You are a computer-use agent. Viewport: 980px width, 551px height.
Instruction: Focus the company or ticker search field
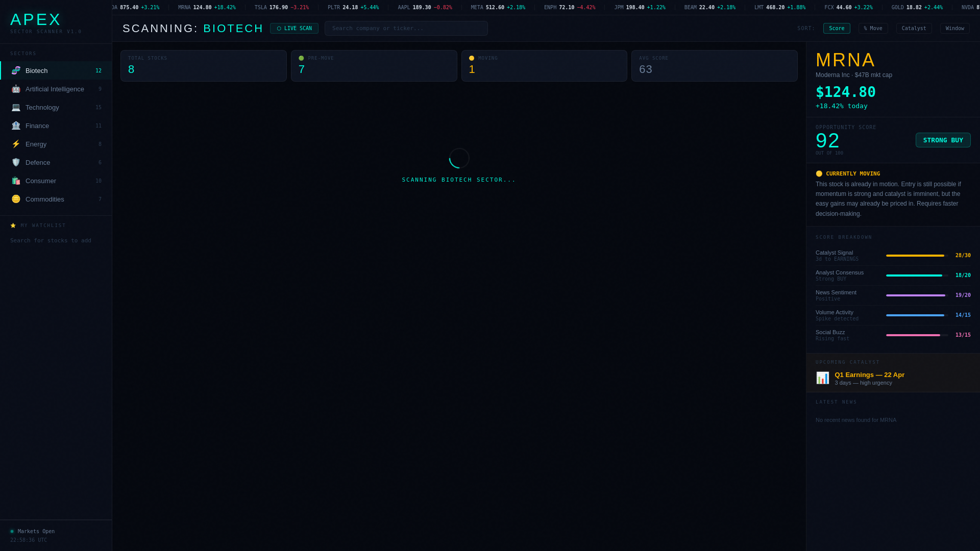click(x=406, y=29)
